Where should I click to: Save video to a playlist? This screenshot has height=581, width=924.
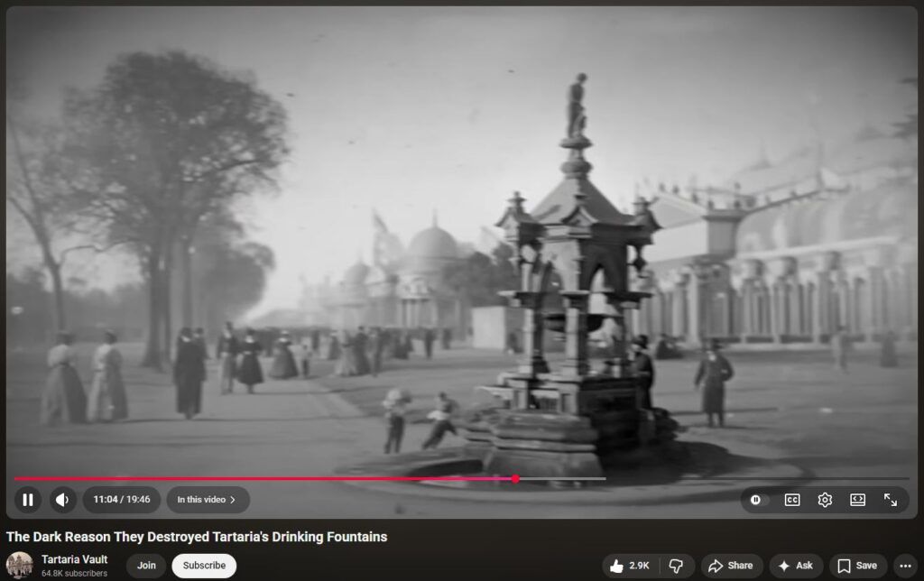click(857, 566)
